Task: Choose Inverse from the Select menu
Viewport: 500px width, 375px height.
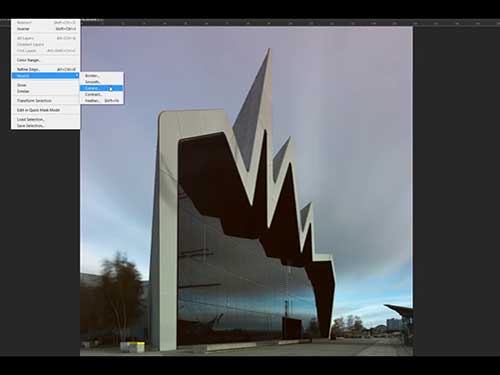Action: tap(45, 29)
